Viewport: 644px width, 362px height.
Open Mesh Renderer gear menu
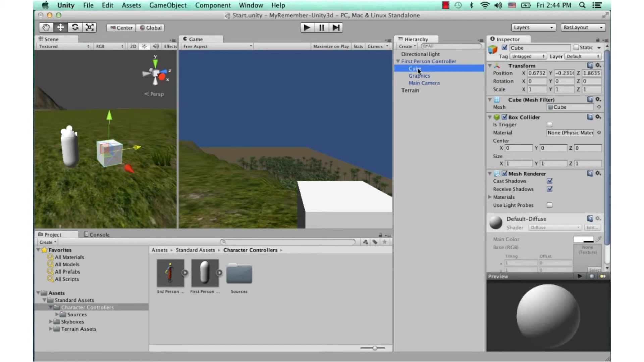click(x=598, y=173)
